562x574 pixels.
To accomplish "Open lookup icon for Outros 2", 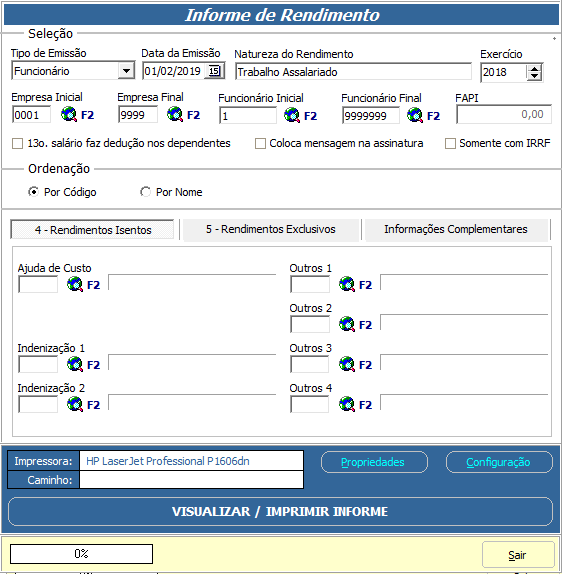I will [347, 324].
